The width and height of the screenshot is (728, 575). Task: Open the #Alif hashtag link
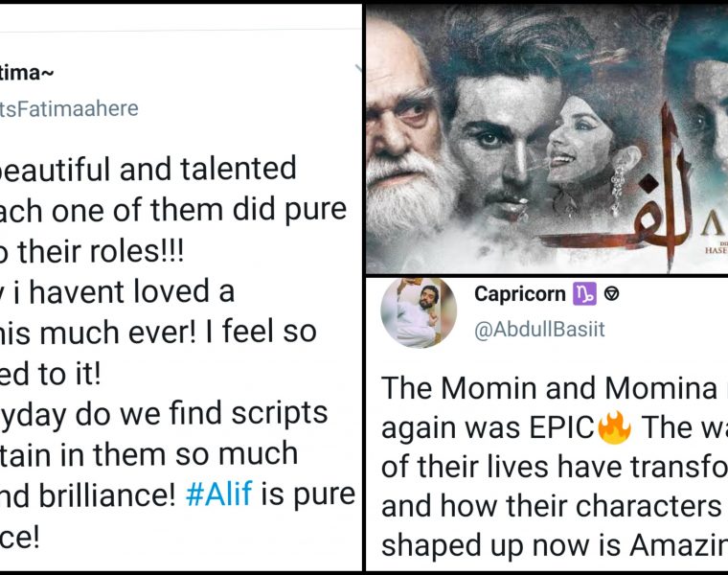click(x=220, y=494)
